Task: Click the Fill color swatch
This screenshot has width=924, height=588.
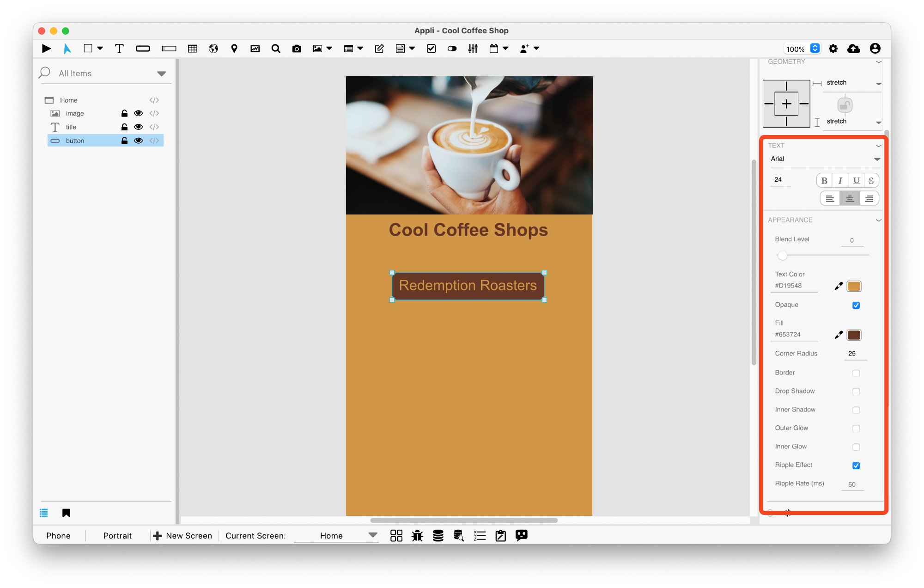Action: tap(854, 335)
